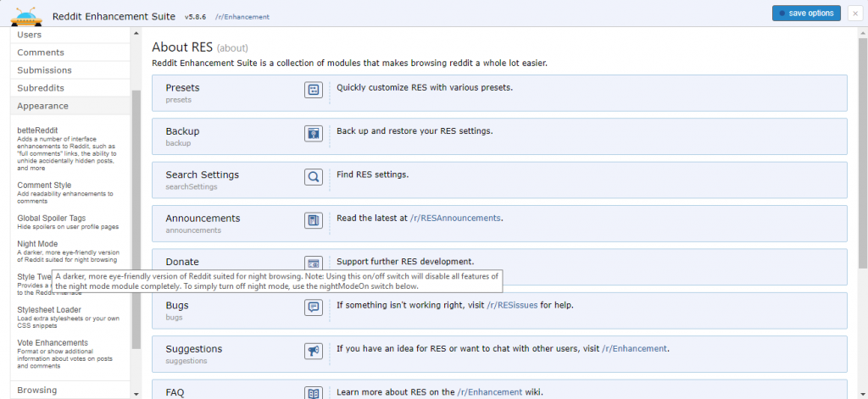Click the Search Settings magnifier icon
Screen dimensions: 868x399
(x=314, y=177)
